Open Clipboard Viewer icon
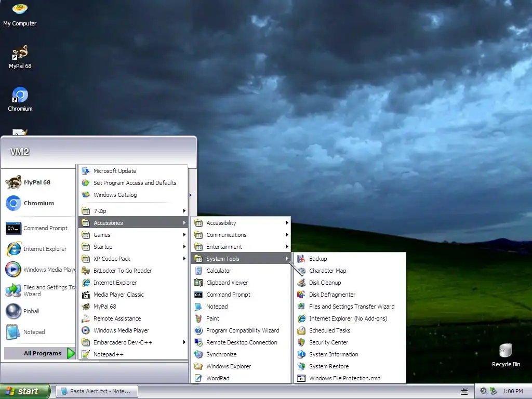This screenshot has width=532, height=399. point(198,283)
